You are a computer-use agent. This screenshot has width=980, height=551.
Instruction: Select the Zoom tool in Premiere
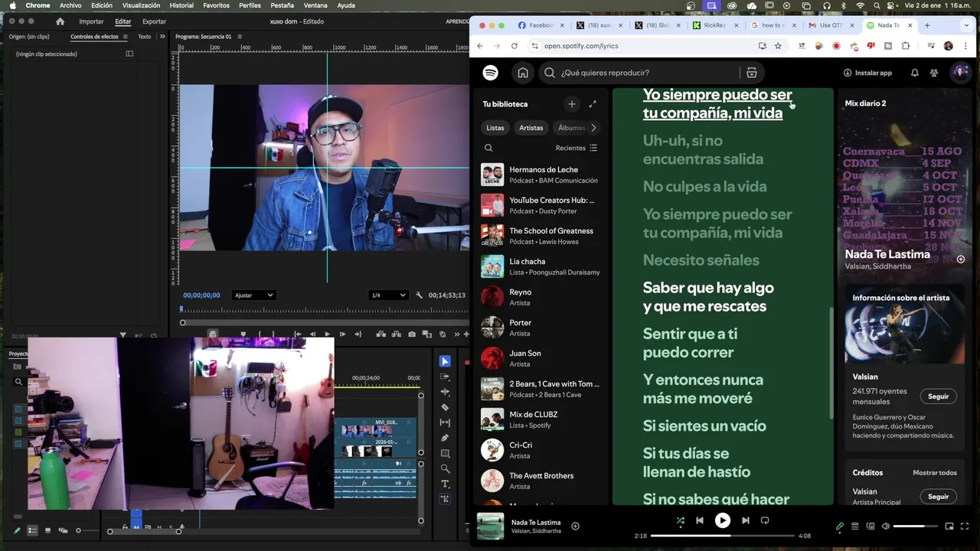(x=445, y=468)
